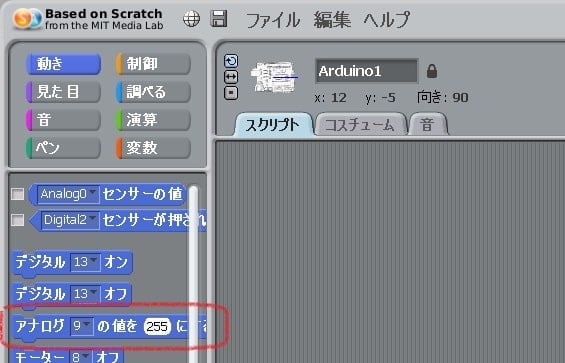The height and width of the screenshot is (363, 565).
Task: Toggle the Analog0 sensor value checkbox
Action: (x=17, y=194)
